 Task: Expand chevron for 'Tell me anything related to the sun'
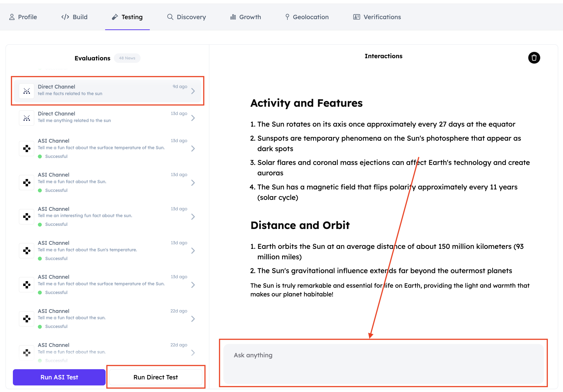point(193,118)
